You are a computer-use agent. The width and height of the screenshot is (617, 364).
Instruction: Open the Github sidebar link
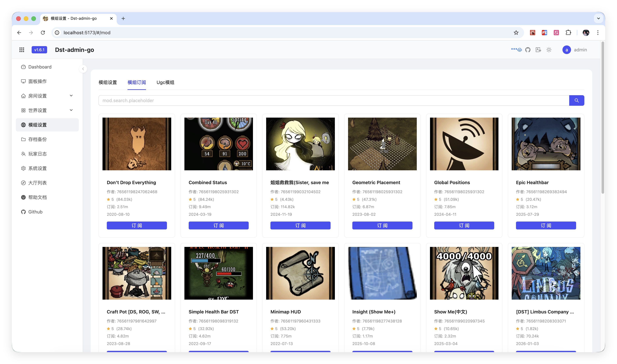pyautogui.click(x=47, y=212)
